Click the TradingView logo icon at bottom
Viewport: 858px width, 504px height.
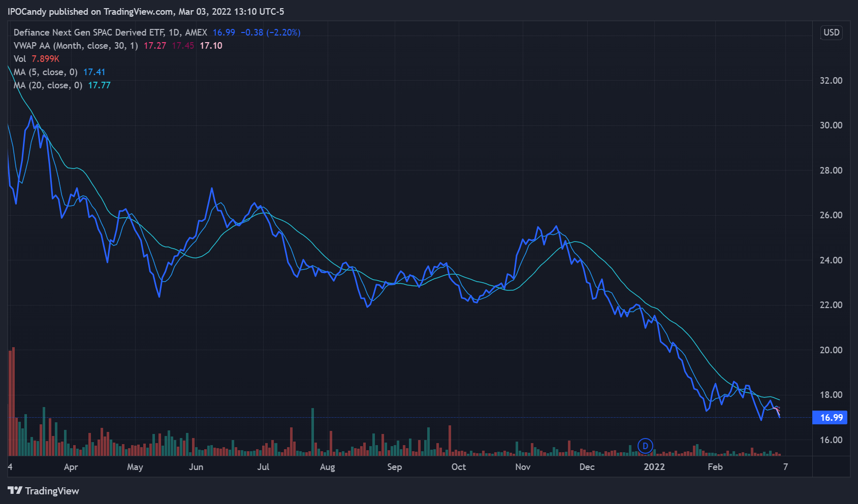tap(15, 490)
